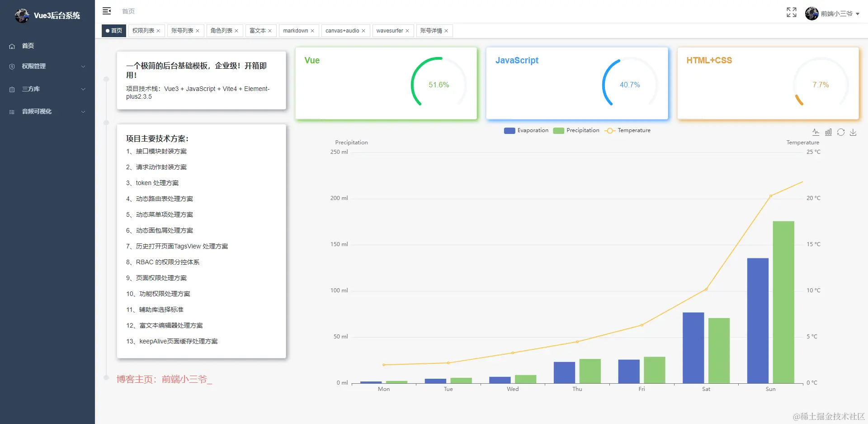The height and width of the screenshot is (424, 868).
Task: Click the 权限管理 chevron arrow
Action: [x=83, y=67]
